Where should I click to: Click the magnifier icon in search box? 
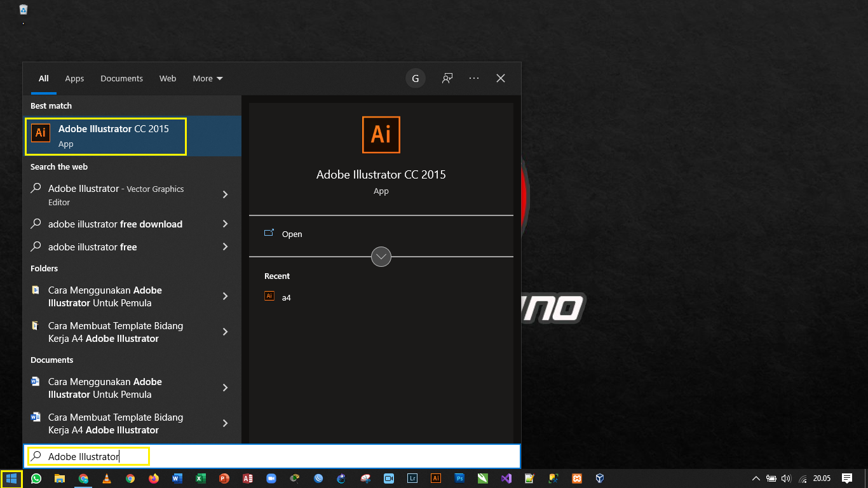[36, 456]
